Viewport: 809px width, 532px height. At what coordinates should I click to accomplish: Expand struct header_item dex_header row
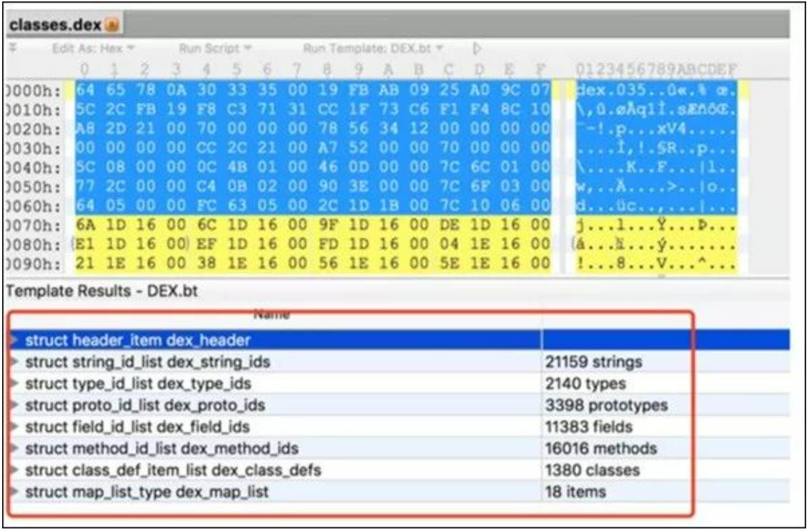pyautogui.click(x=14, y=340)
